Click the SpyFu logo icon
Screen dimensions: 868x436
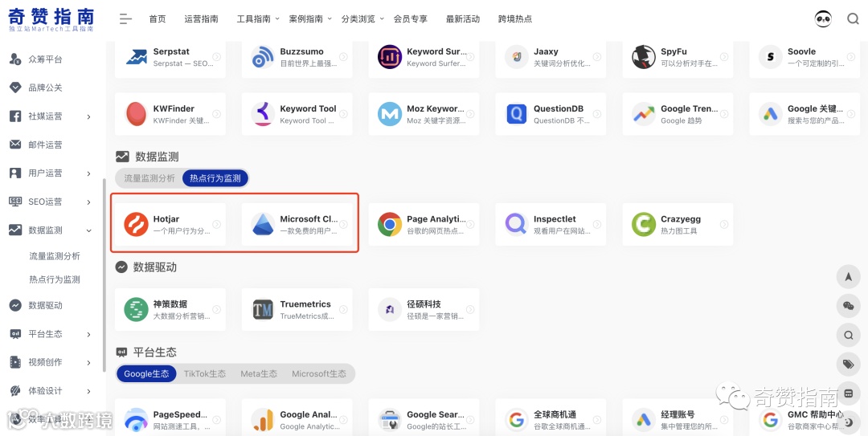[644, 56]
